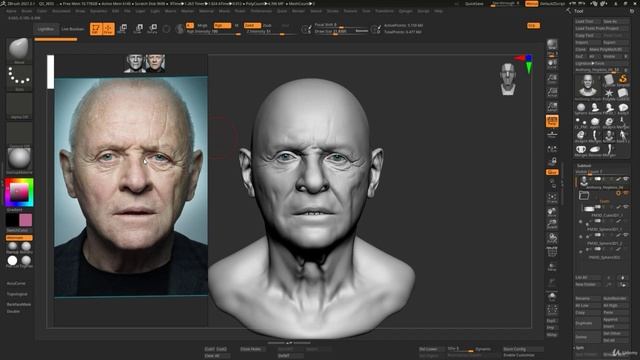Click the Zoom document icon on right shelf
The image size is (640, 360).
pyautogui.click(x=552, y=78)
